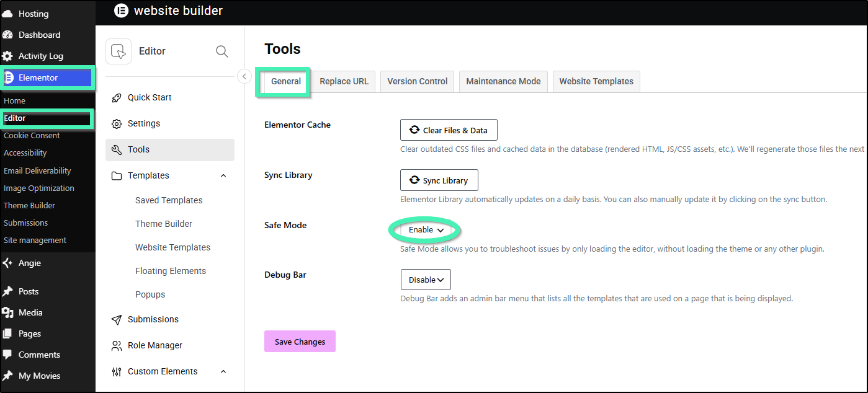
Task: Click the Templates folder icon
Action: point(117,176)
